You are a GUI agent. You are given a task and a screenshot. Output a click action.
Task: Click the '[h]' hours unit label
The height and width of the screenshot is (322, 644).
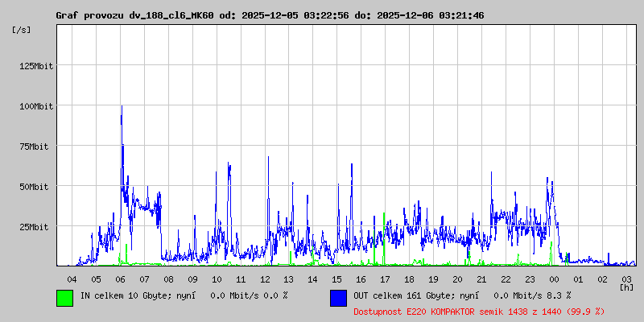click(x=626, y=287)
